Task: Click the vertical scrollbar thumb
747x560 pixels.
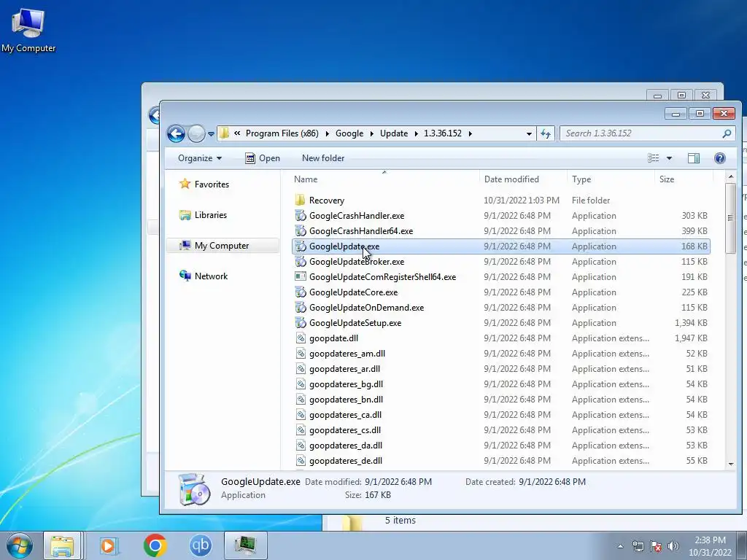Action: (x=730, y=218)
